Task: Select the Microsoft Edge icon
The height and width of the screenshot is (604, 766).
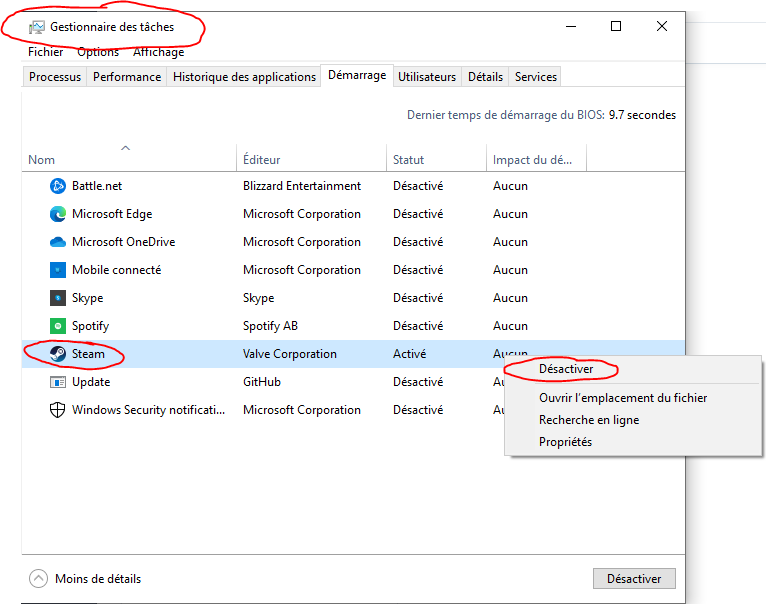Action: (58, 214)
